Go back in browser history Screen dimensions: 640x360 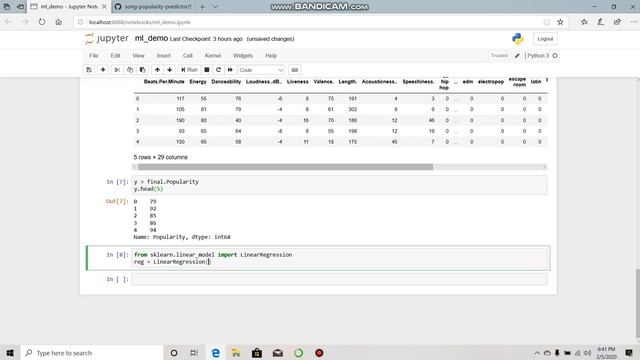[8, 22]
